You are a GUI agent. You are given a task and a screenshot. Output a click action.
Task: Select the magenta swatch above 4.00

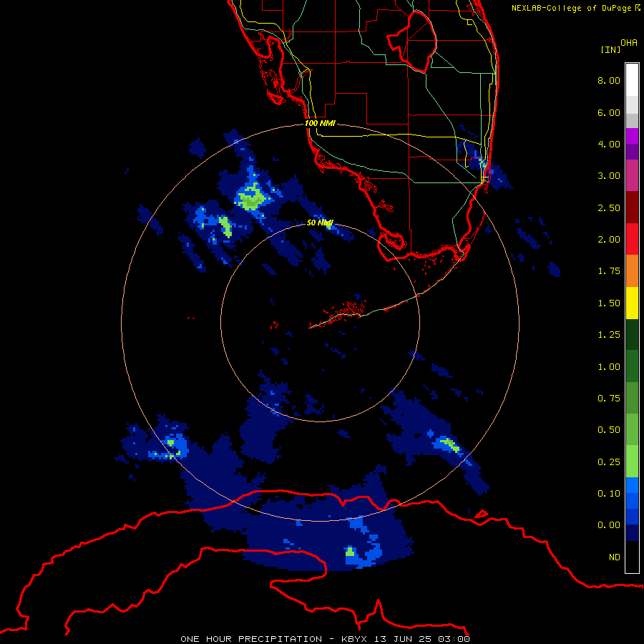coord(632,136)
